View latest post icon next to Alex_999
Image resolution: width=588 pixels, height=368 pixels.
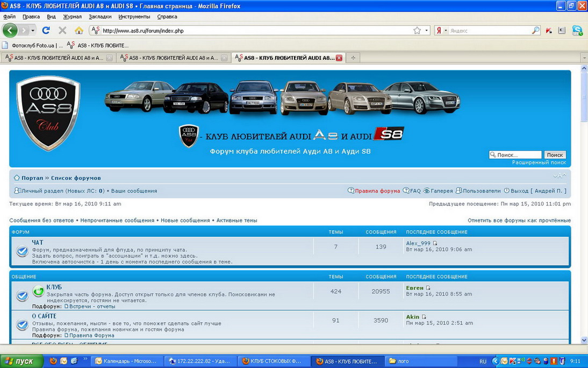point(435,243)
